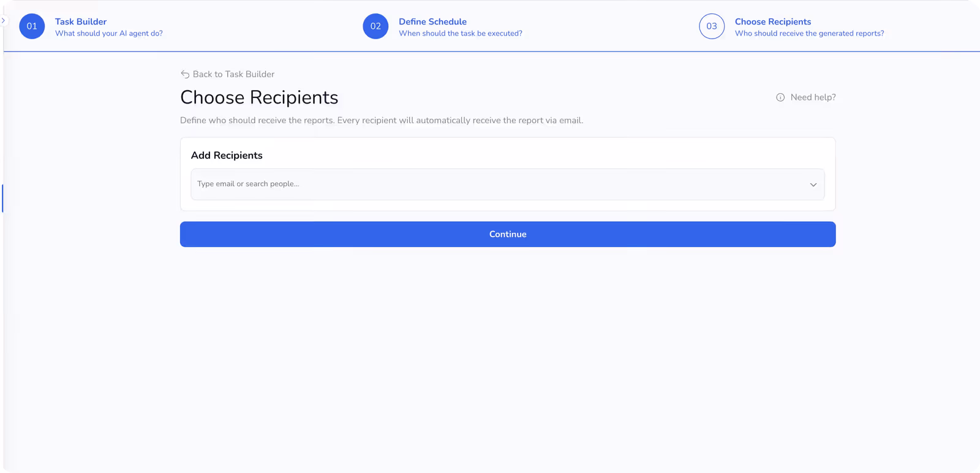The width and height of the screenshot is (980, 473).
Task: Switch to the Define Schedule step title
Action: tap(432, 21)
